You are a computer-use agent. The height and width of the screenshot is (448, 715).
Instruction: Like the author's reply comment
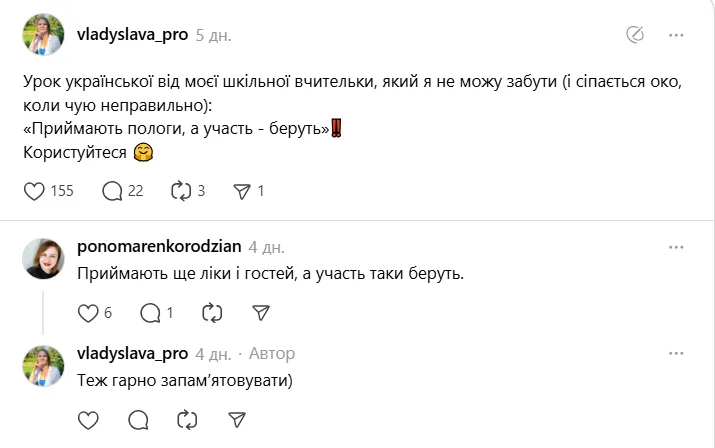point(88,419)
